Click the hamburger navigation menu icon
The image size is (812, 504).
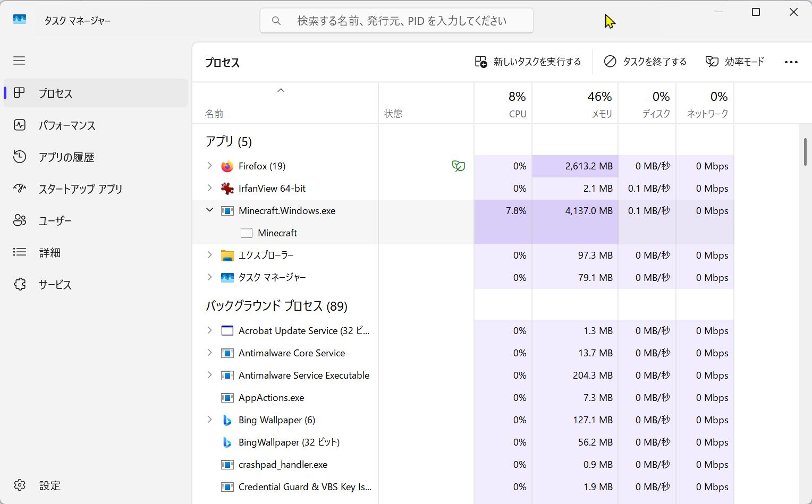(x=19, y=61)
